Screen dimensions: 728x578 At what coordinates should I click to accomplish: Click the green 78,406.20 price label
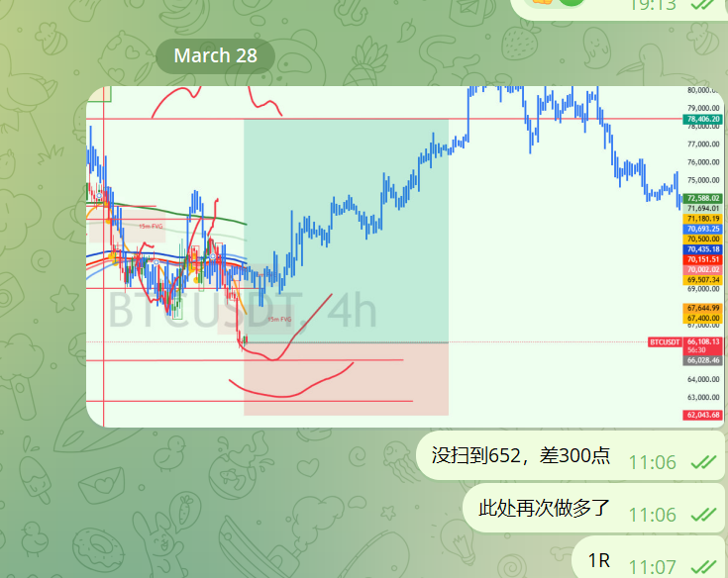702,119
